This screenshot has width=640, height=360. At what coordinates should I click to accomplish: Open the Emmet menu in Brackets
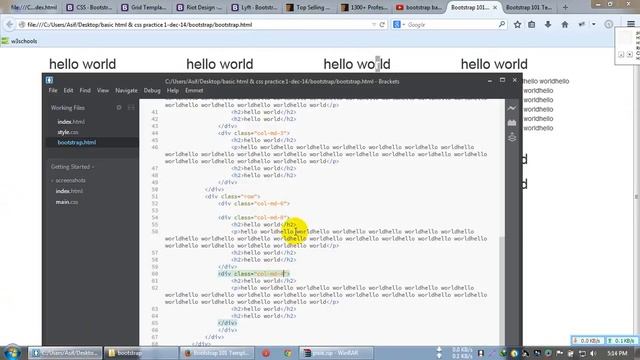(194, 91)
